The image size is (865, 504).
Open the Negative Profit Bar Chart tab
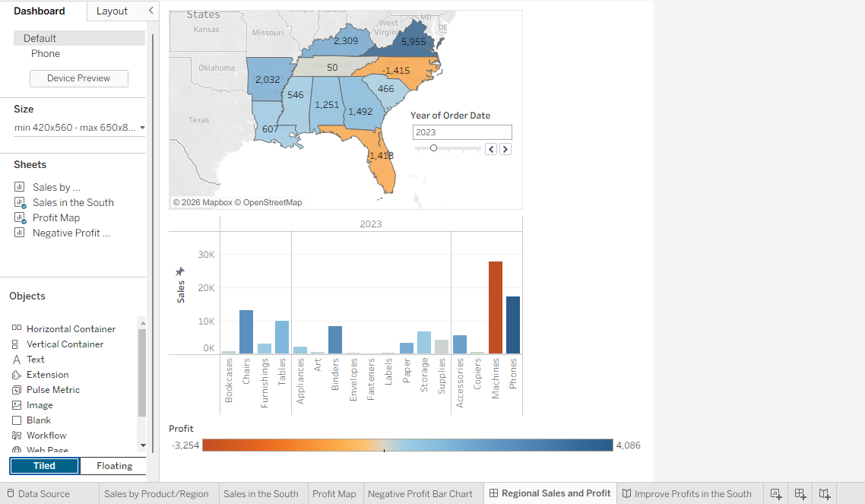(x=420, y=493)
